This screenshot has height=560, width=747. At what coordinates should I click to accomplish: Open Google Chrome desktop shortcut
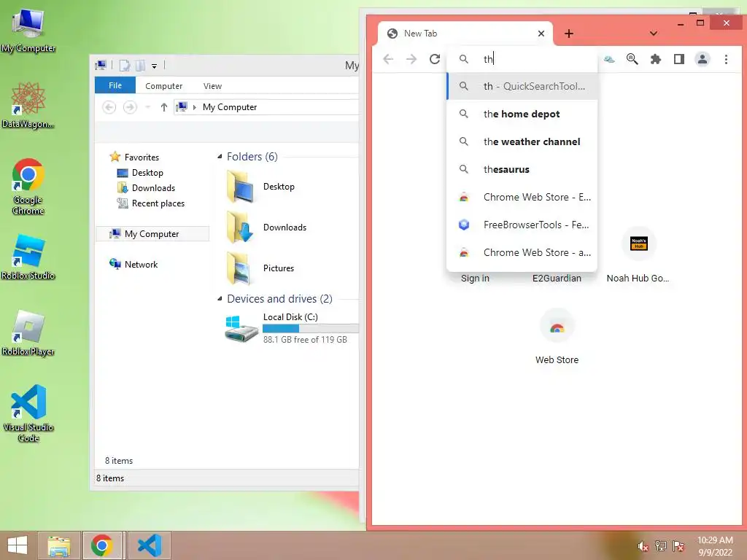click(x=28, y=186)
